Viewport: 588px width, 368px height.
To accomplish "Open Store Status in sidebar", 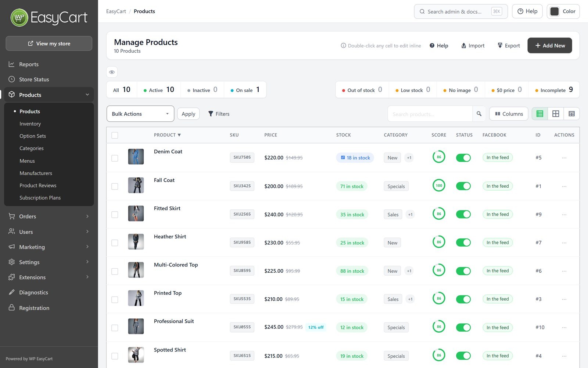I will coord(49,79).
